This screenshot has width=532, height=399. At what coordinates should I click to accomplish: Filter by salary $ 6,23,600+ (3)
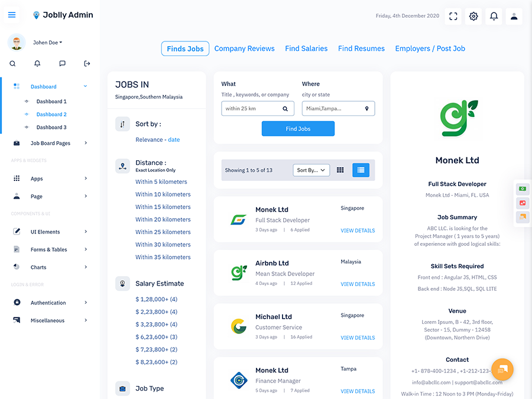(x=157, y=337)
